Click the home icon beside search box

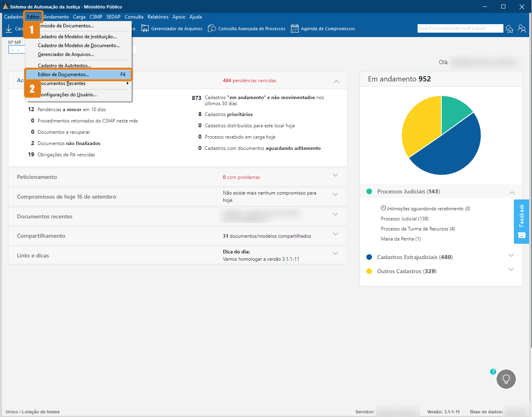509,29
